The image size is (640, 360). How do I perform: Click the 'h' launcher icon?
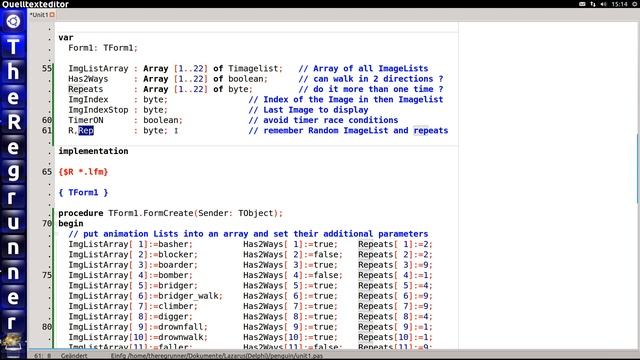click(x=13, y=72)
